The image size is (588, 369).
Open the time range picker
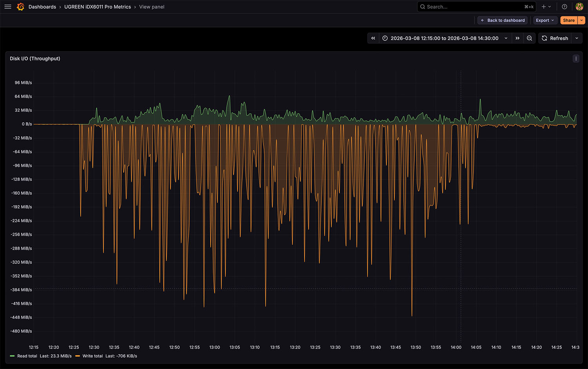point(445,38)
